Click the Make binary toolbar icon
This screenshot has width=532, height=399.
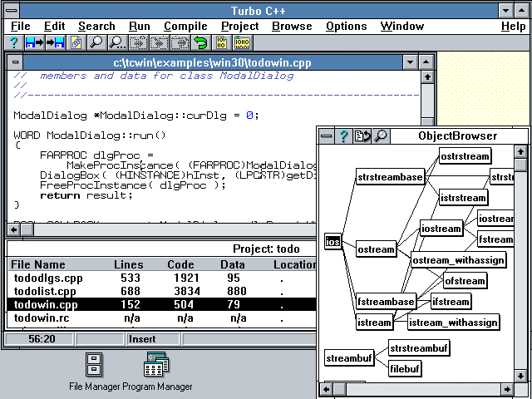pyautogui.click(x=159, y=42)
